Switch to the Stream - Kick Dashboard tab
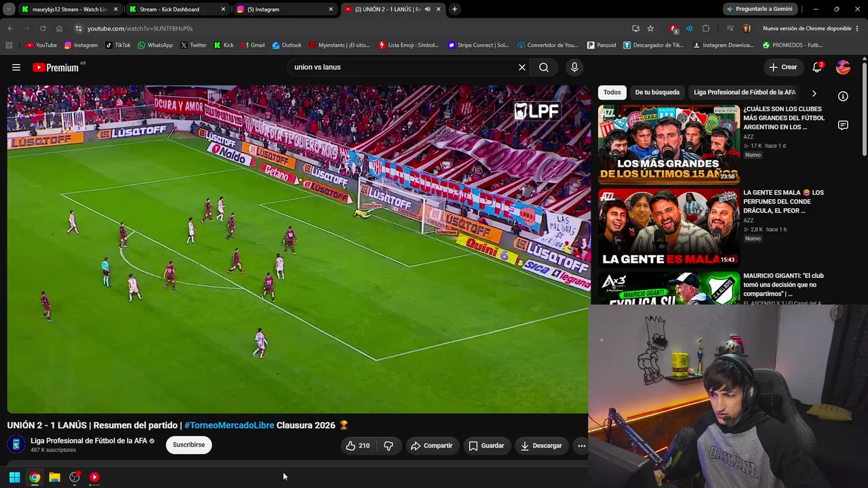 (178, 9)
